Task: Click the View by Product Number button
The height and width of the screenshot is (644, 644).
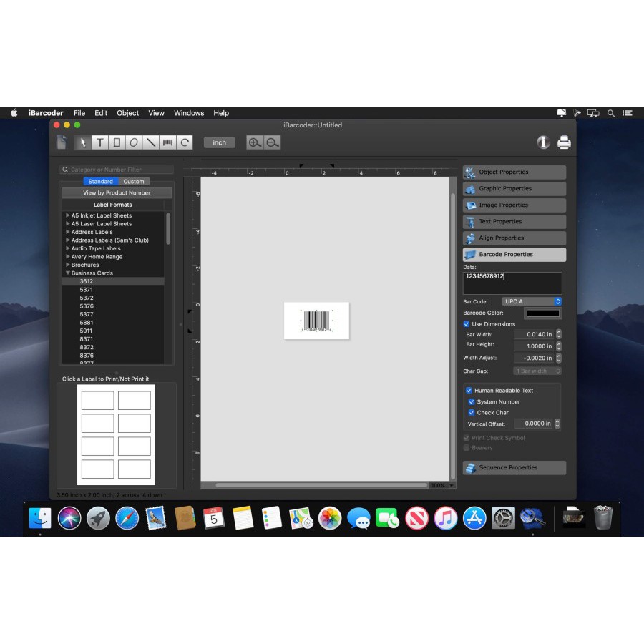Action: [117, 192]
